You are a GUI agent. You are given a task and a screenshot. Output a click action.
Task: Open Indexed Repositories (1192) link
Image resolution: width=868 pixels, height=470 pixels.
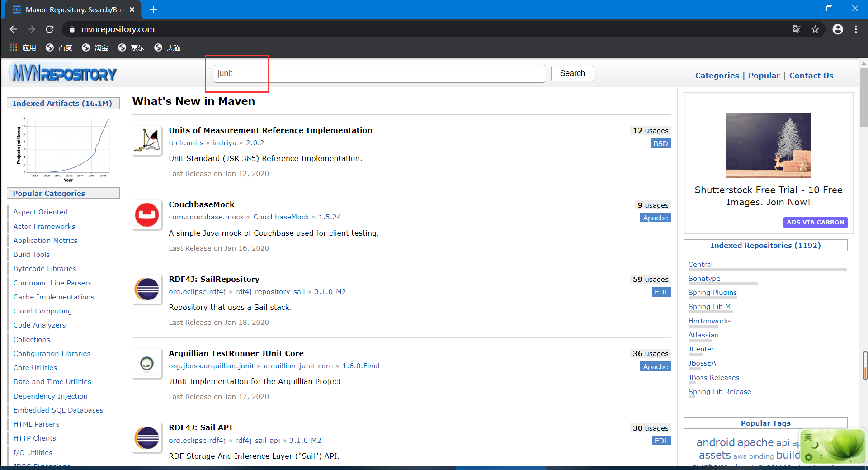765,245
